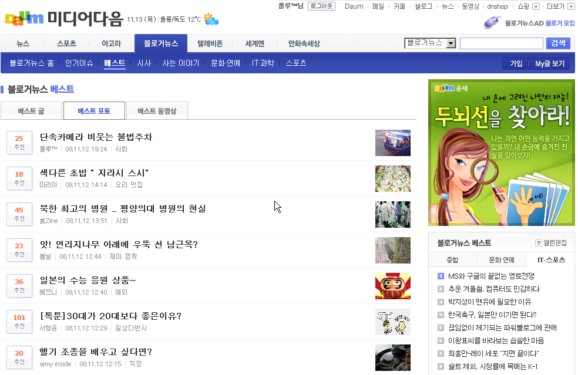The width and height of the screenshot is (578, 375).
Task: Switch sidebar to 문화·연예 tab
Action: 501,260
